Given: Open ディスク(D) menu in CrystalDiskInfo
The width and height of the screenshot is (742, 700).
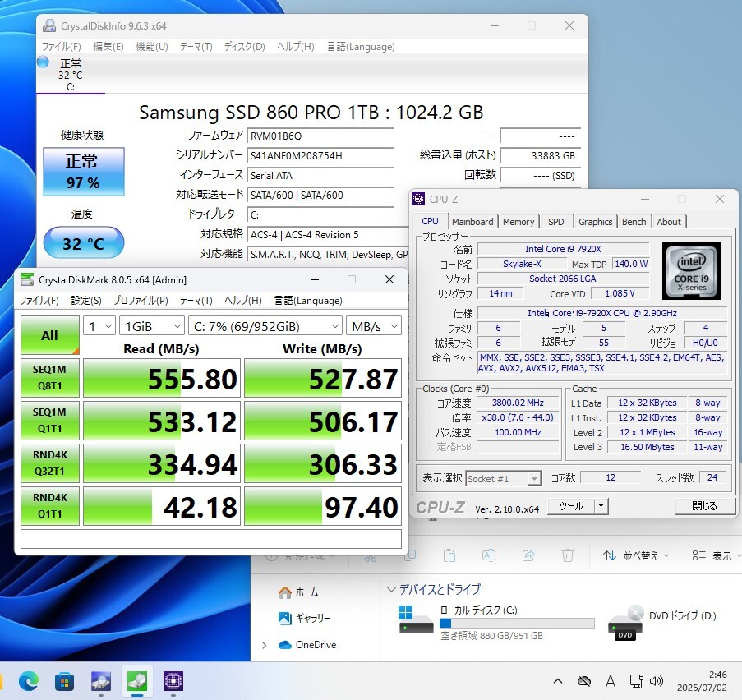Looking at the screenshot, I should coord(245,46).
